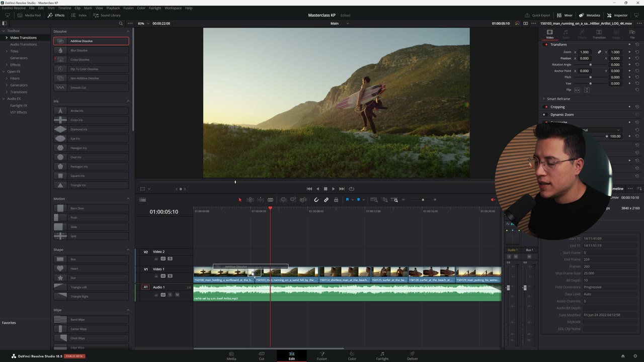The height and width of the screenshot is (362, 644).
Task: Expand the Smart Reframe section
Action: click(x=544, y=99)
